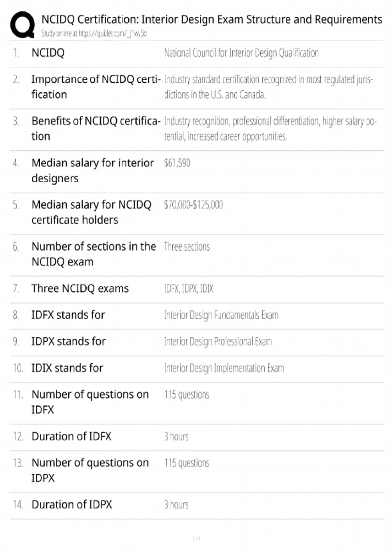Viewport: 392px width, 556px height.
Task: Click the "Number of questions on IDPX" term
Action: (90, 470)
